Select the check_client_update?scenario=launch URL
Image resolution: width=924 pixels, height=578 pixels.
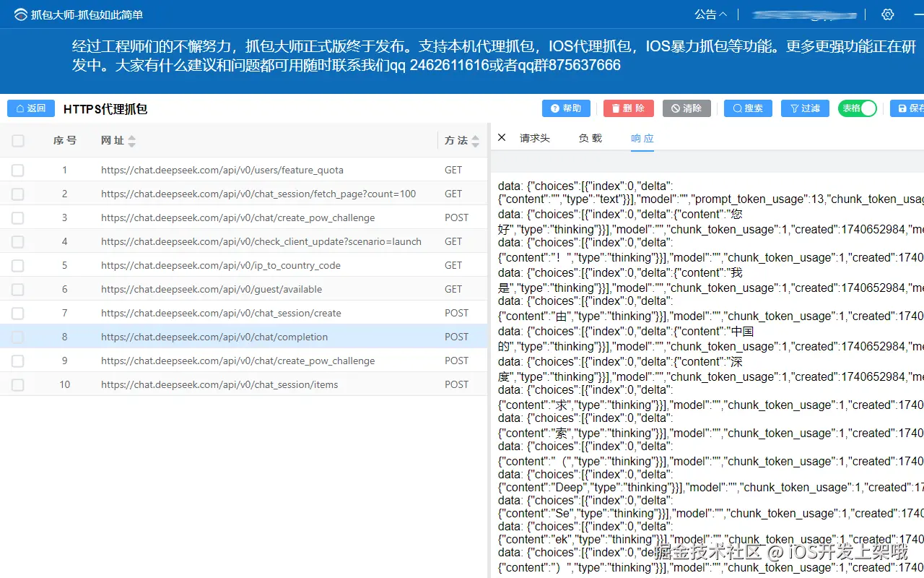point(261,241)
